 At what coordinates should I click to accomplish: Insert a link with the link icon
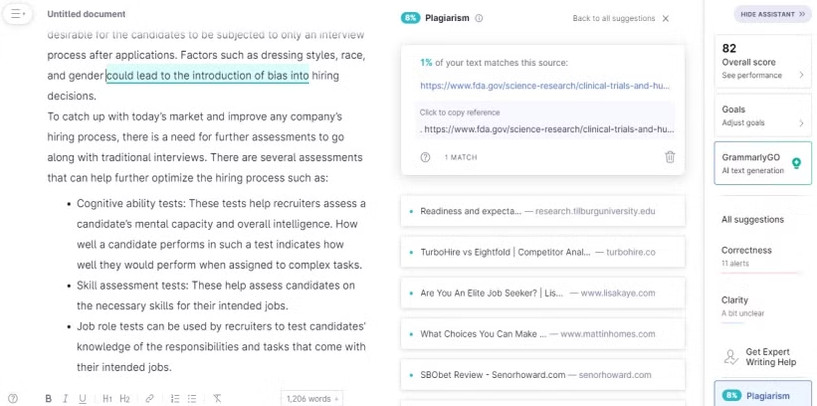pos(150,398)
